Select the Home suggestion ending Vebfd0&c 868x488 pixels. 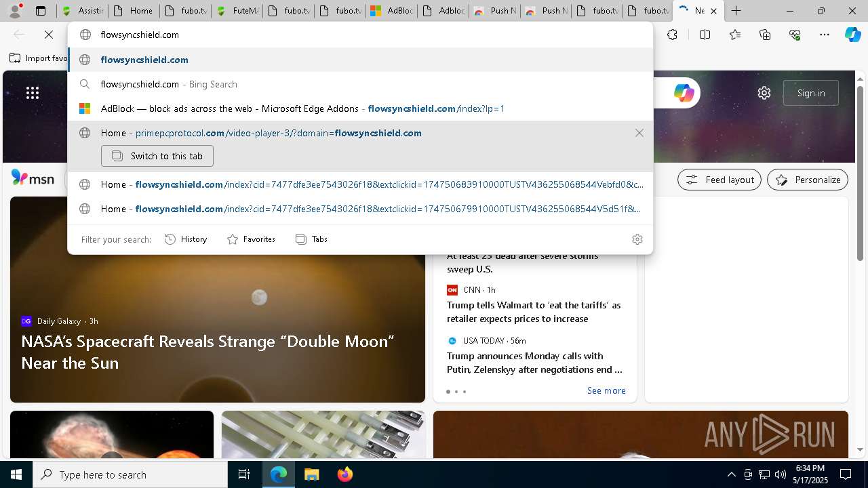[361, 184]
